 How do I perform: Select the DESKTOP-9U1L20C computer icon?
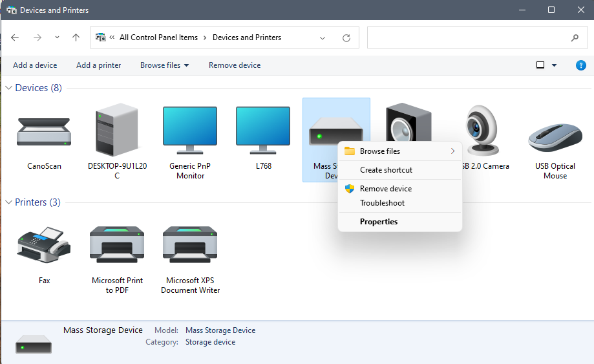(117, 129)
